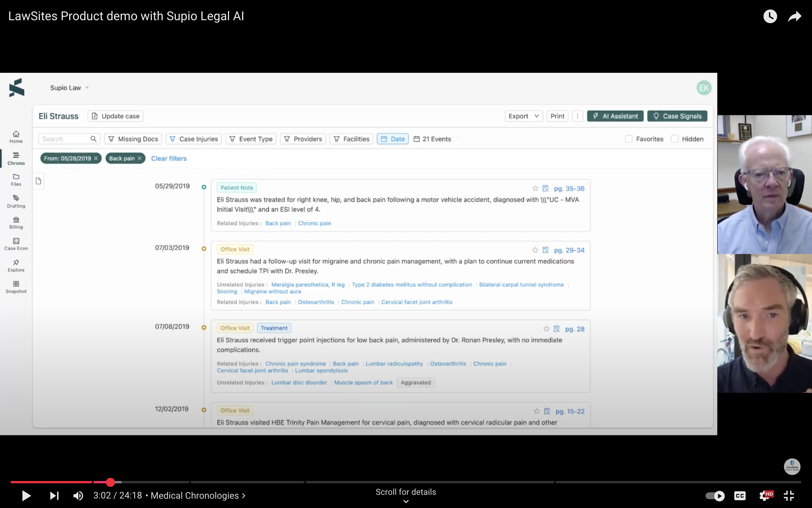
Task: Open Drafting in the sidebar
Action: (16, 202)
